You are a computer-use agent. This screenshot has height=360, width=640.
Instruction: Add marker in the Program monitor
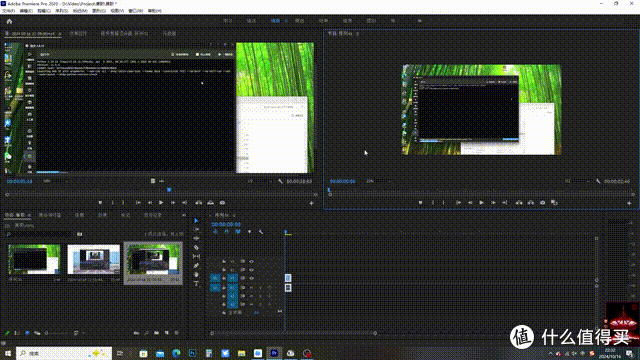point(420,203)
